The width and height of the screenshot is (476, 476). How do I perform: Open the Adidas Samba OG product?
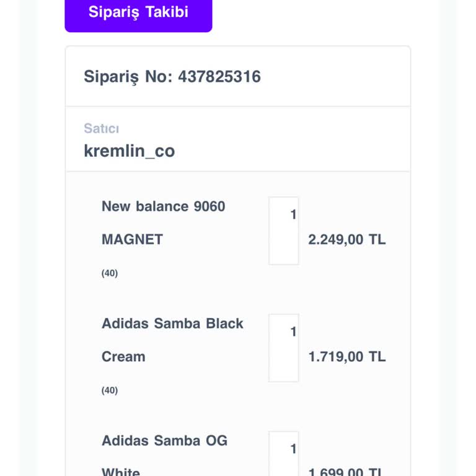[164, 441]
